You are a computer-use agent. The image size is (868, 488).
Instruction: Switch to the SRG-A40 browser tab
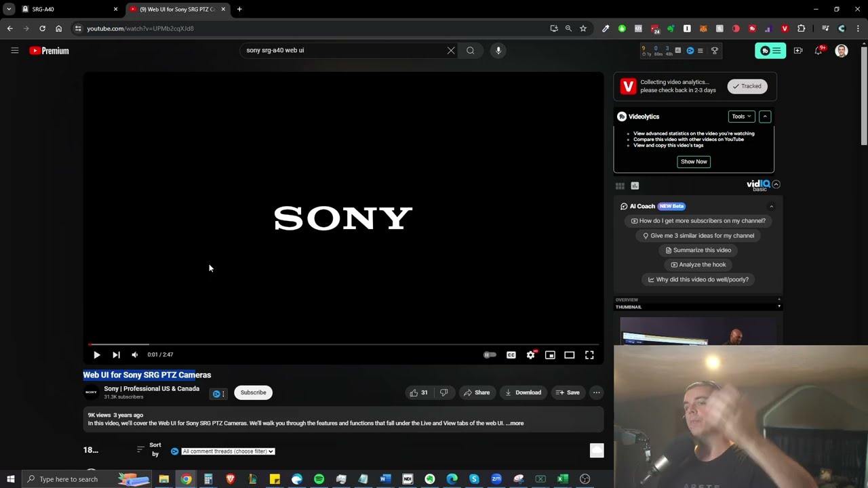pyautogui.click(x=70, y=9)
